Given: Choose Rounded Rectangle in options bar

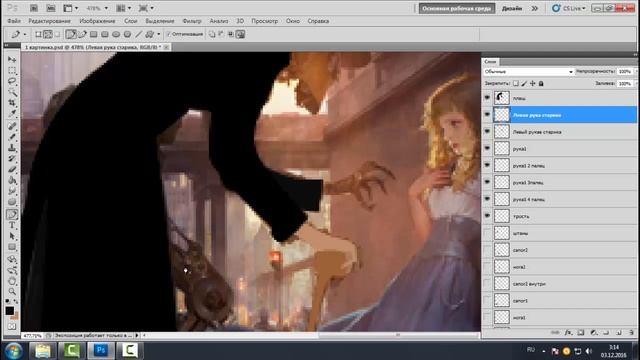Looking at the screenshot, I should [105, 34].
